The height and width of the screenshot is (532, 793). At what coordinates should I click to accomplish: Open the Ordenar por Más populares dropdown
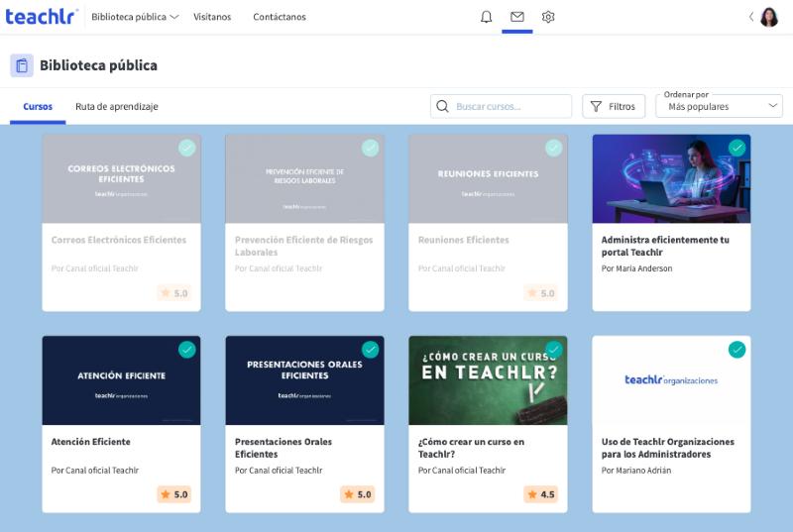720,107
